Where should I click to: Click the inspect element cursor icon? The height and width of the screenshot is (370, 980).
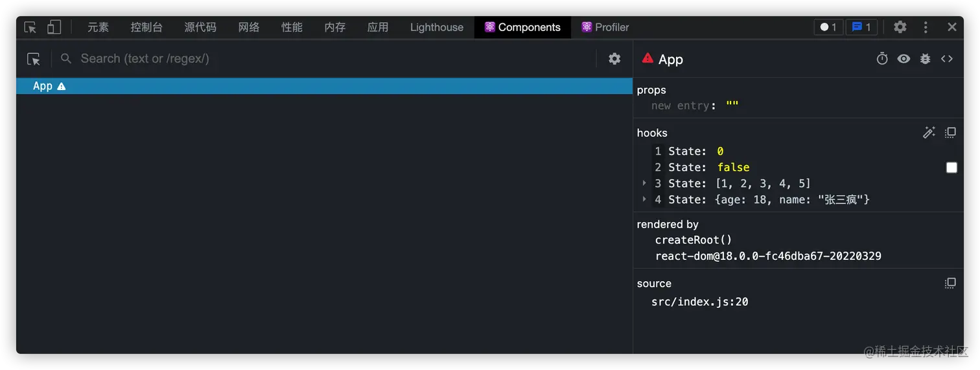[x=30, y=27]
